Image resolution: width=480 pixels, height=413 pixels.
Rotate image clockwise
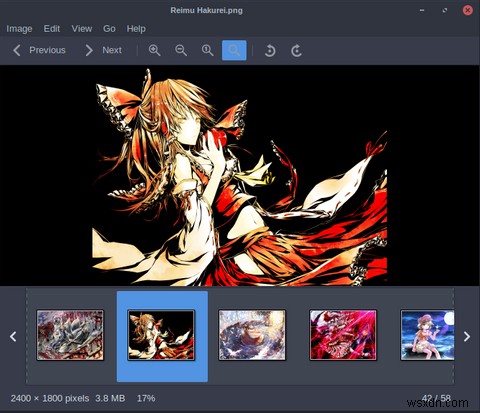pyautogui.click(x=296, y=51)
